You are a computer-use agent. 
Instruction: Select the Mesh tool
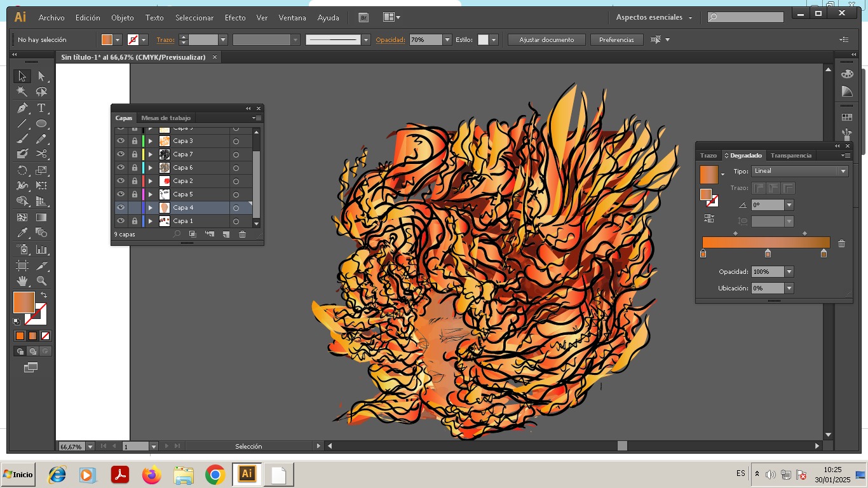click(22, 217)
